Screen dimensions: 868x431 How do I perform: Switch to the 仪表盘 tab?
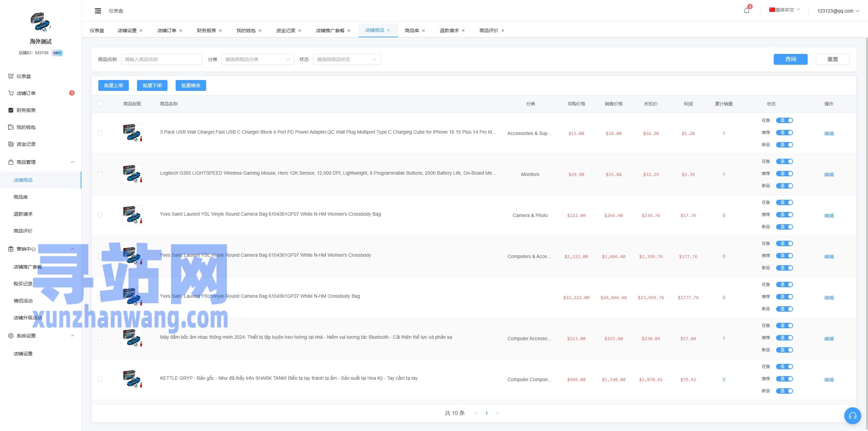click(x=97, y=31)
